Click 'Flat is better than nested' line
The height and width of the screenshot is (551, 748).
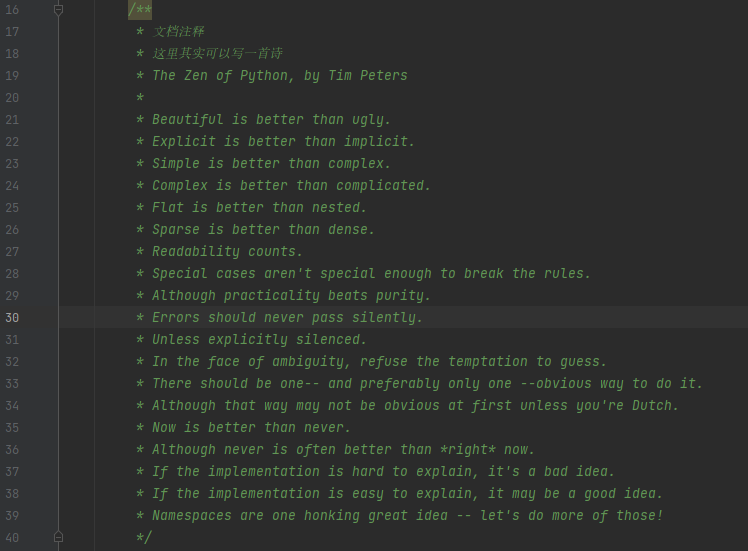point(258,208)
